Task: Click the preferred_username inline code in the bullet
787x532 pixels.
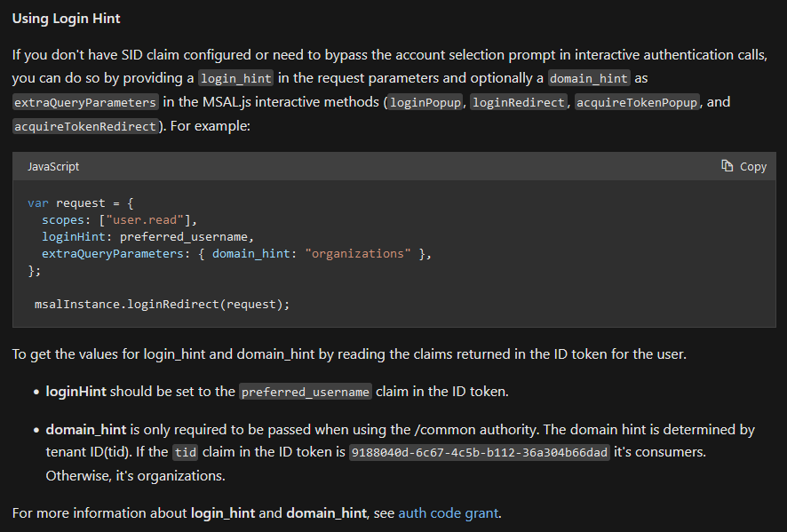Action: [306, 392]
